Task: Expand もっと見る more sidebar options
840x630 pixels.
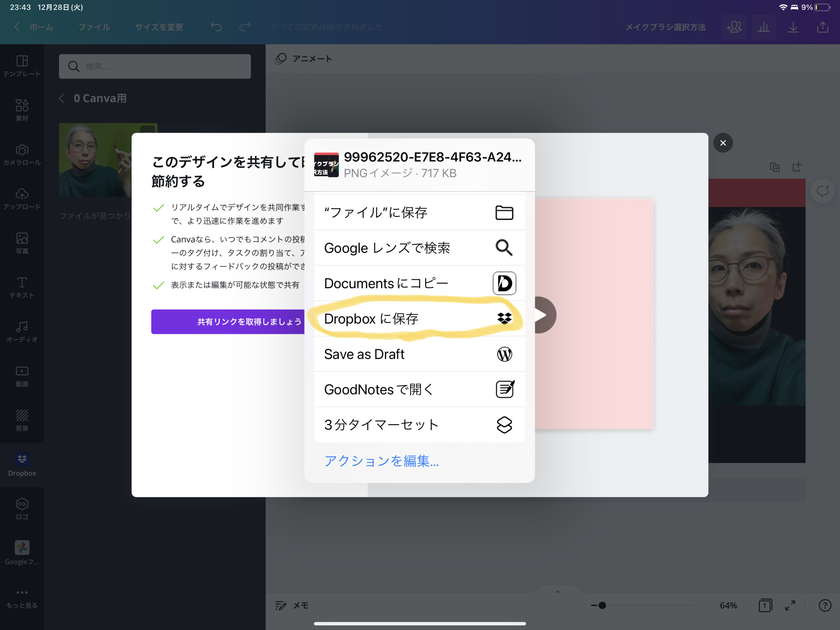Action: 22,598
